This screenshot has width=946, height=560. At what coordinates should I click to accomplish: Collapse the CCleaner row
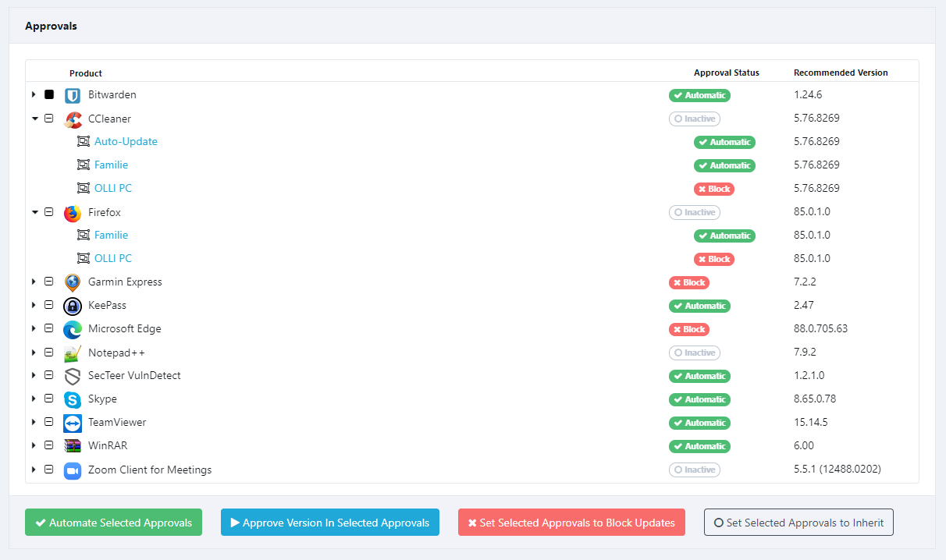[34, 119]
